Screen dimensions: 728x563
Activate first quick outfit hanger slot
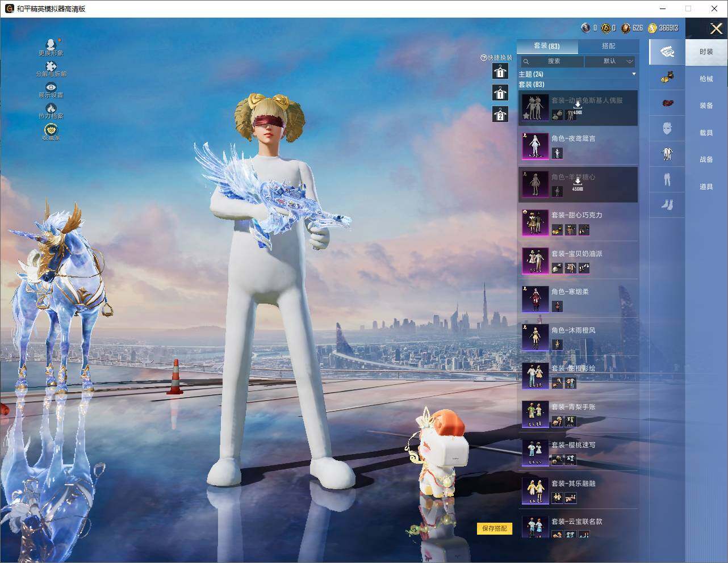coord(500,71)
